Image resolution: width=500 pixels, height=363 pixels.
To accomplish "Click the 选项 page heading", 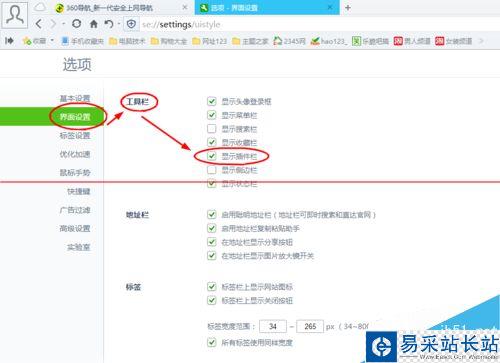I will click(77, 64).
